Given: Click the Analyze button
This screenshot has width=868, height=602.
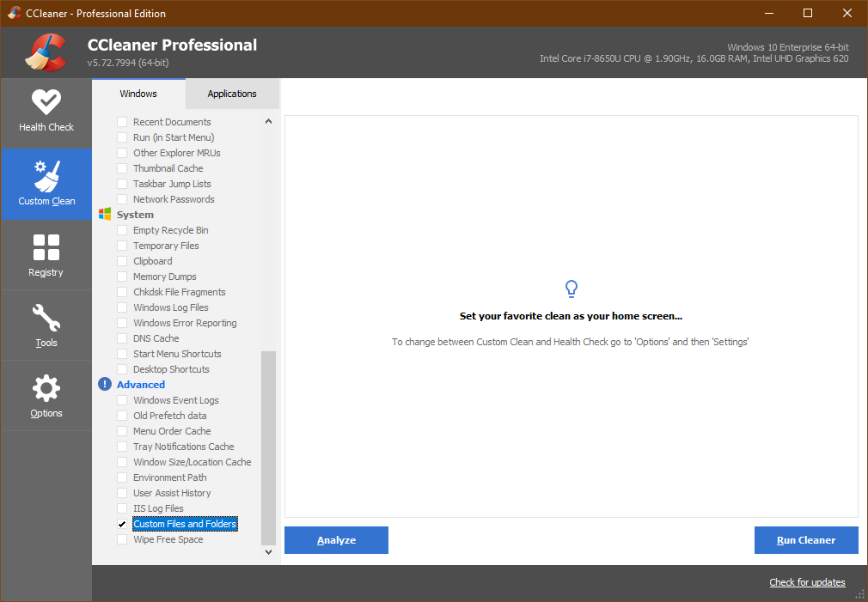Looking at the screenshot, I should point(336,540).
